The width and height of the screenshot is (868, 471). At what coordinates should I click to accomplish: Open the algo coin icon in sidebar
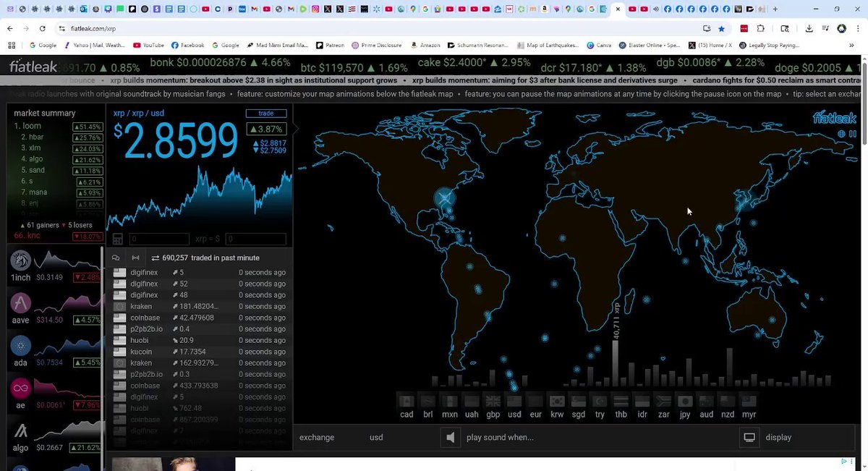[20, 431]
